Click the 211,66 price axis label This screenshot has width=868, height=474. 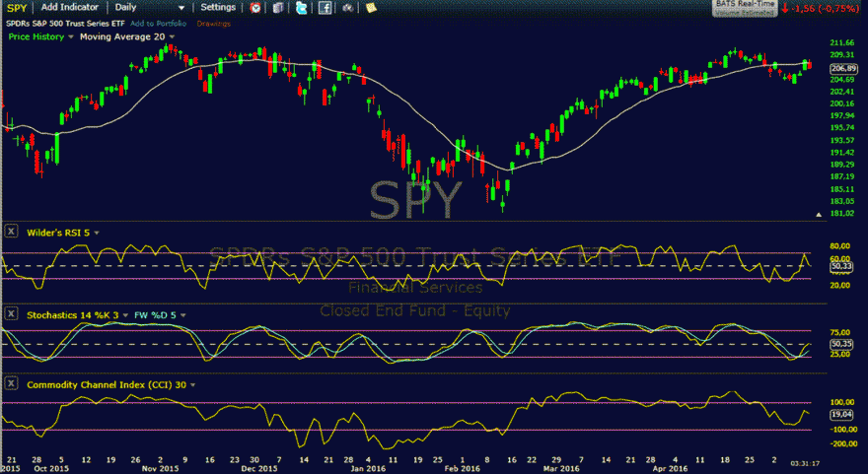click(x=842, y=43)
